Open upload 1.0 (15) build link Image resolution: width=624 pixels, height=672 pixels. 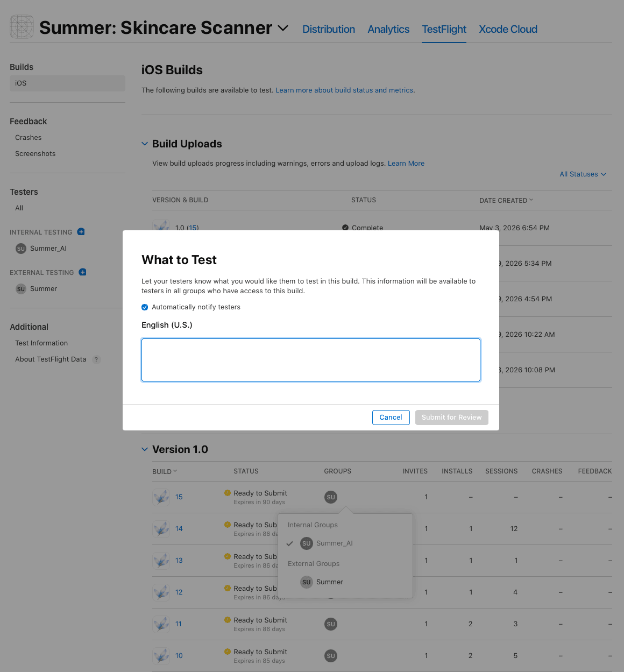193,228
